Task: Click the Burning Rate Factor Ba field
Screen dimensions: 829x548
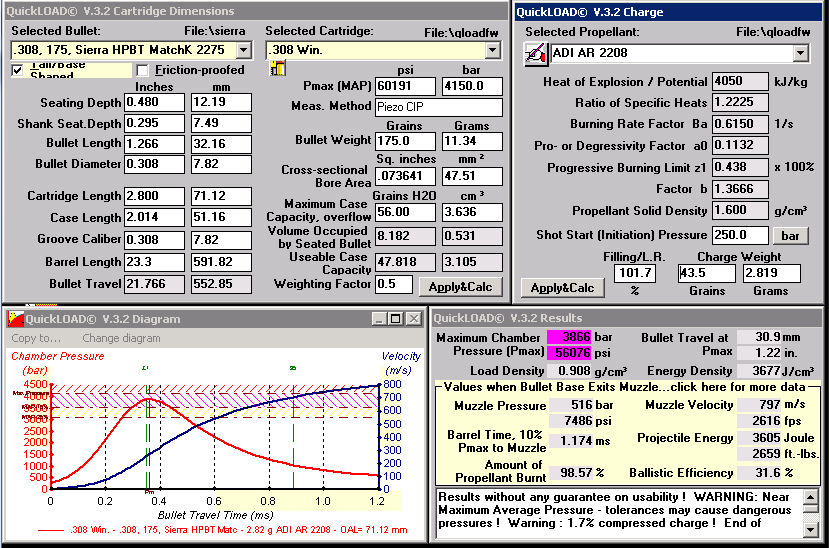Action: 740,124
